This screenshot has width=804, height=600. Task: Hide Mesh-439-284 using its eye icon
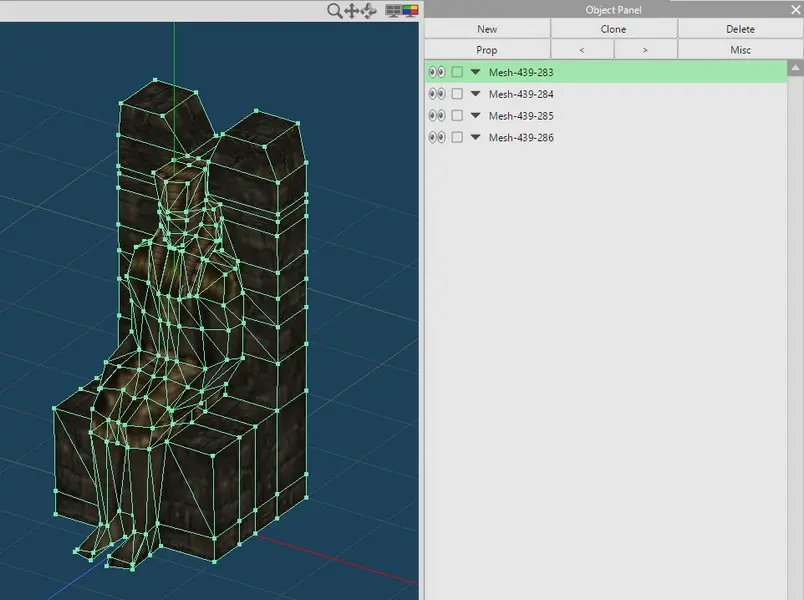436,94
